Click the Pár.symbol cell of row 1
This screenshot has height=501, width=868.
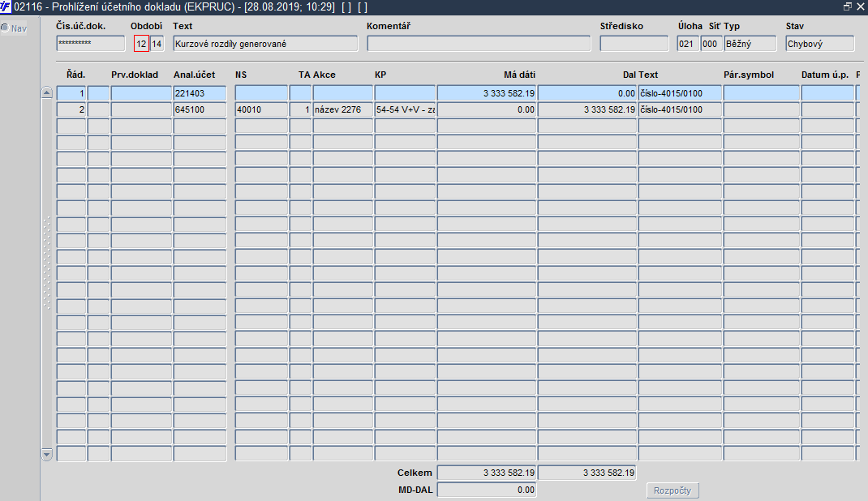click(x=761, y=93)
